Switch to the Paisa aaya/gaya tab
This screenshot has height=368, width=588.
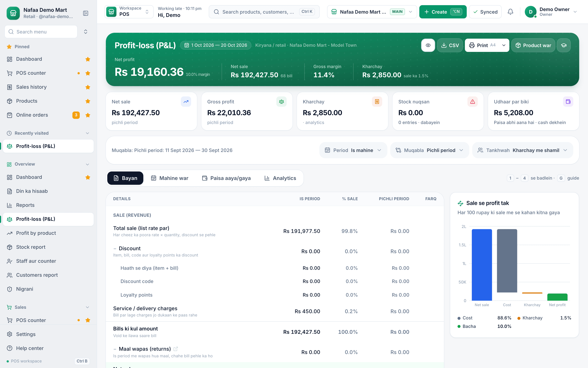(x=226, y=178)
